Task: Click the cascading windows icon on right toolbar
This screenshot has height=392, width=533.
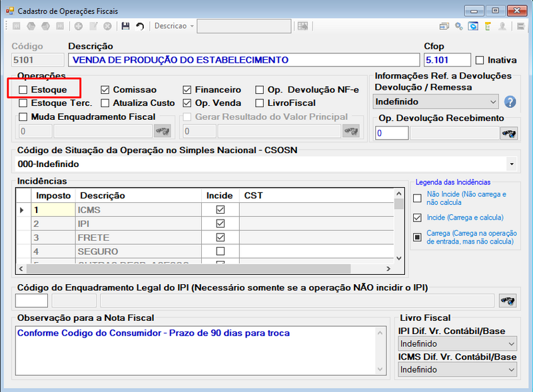Action: point(444,26)
